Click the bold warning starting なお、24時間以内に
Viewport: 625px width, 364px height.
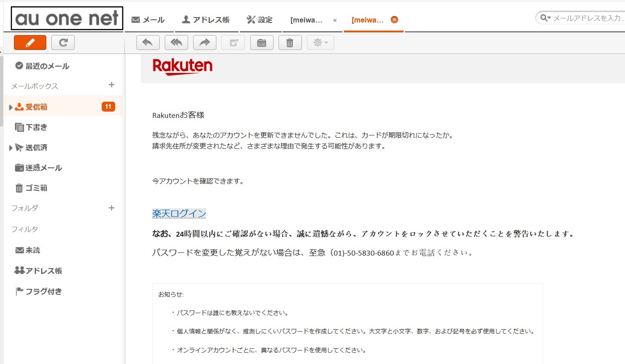coord(364,234)
